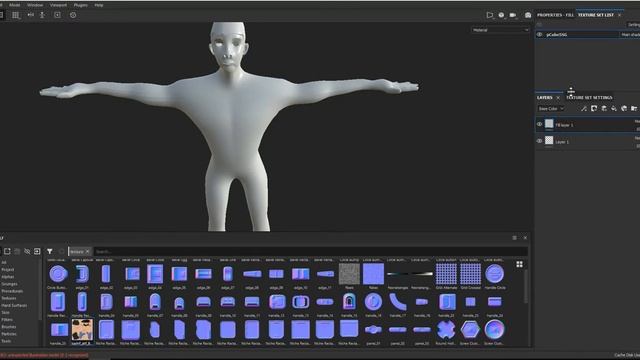640x360 pixels.
Task: Select the hexagonal Screw thumbnail
Action: click(x=470, y=330)
